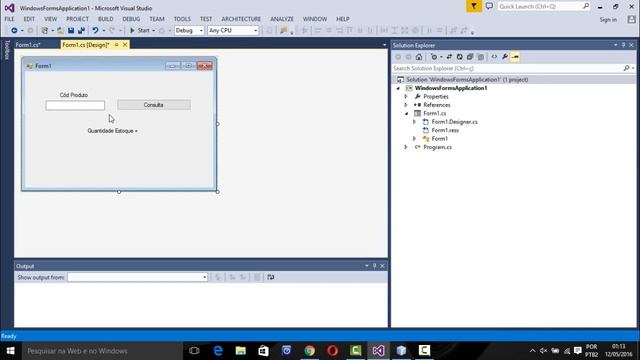Open the HELP menu
Image resolution: width=640 pixels, height=360 pixels.
click(x=342, y=19)
